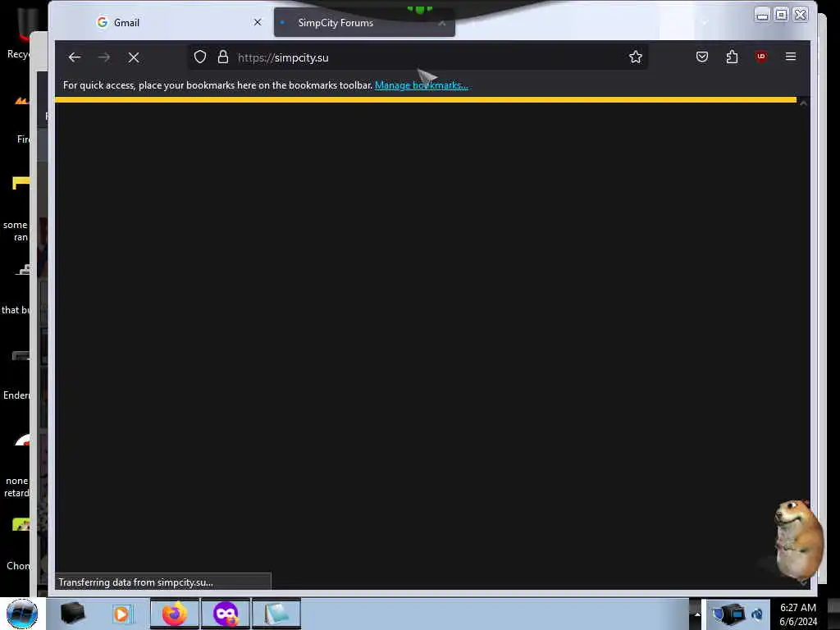Bookmark this page with the star icon
Viewport: 840px width, 630px height.
pos(636,57)
